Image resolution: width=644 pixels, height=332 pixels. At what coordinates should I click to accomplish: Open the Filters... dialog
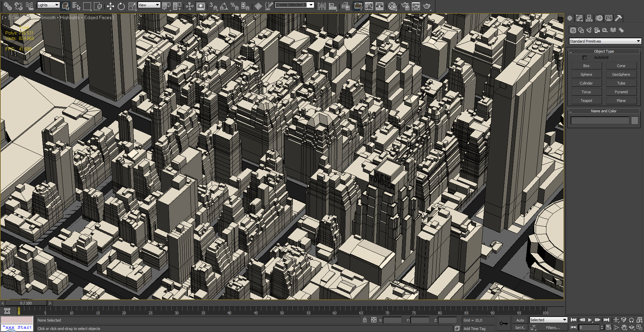(553, 327)
